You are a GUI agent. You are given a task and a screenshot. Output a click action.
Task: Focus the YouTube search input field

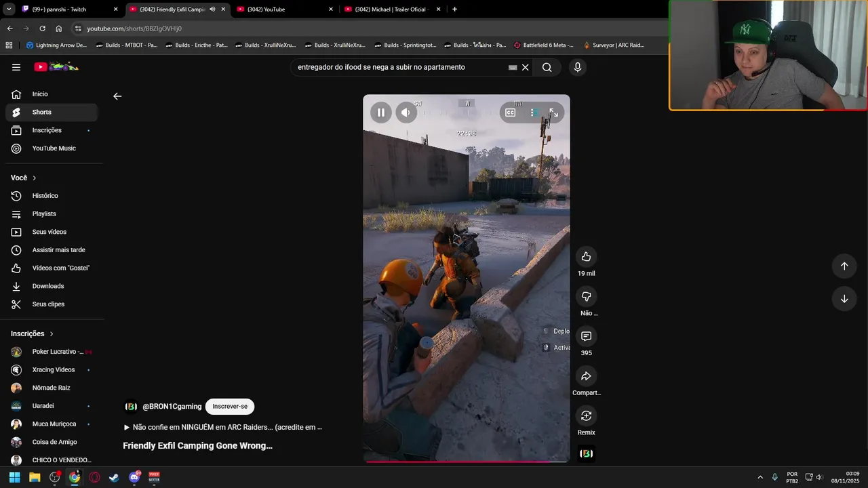[x=400, y=67]
